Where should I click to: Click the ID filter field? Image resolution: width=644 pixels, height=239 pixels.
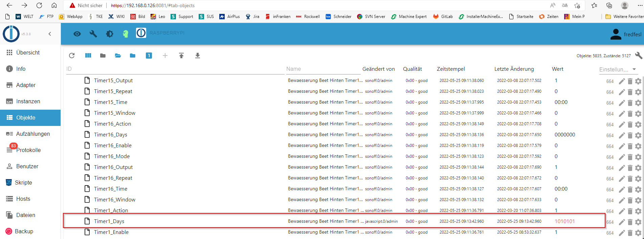175,69
